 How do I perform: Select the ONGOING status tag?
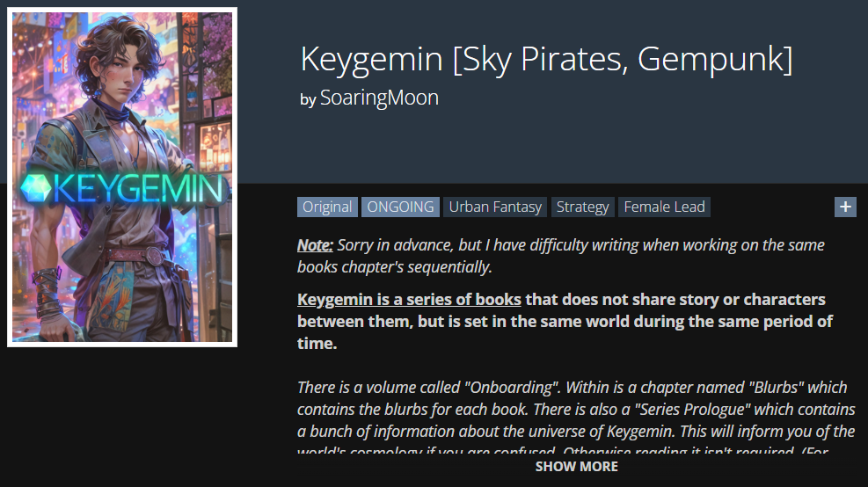(x=400, y=207)
